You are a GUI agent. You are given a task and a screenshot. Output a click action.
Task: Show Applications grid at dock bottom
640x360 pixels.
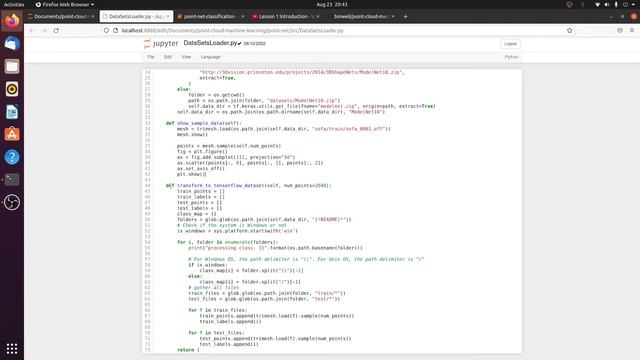coord(12,349)
